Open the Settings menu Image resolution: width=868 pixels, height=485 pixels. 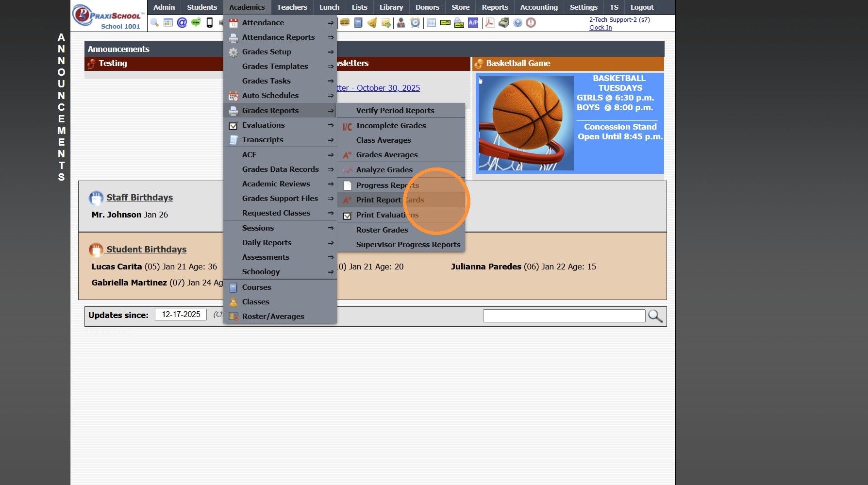584,7
